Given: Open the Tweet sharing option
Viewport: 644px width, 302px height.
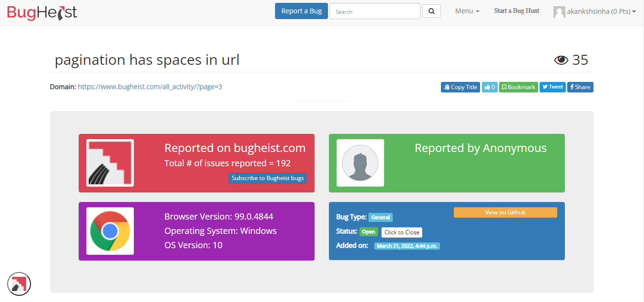Looking at the screenshot, I should click(552, 87).
